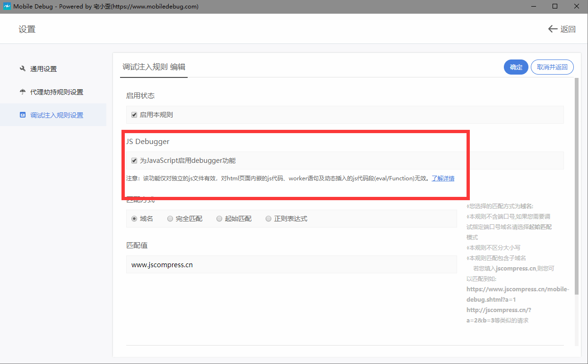
Task: Select the 完全匹配 radio button
Action: point(170,219)
